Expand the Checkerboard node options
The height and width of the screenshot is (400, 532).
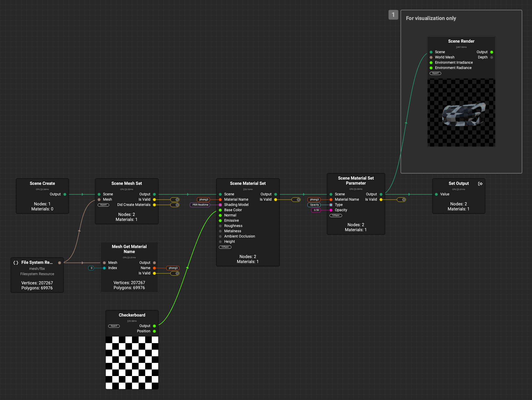(x=114, y=326)
